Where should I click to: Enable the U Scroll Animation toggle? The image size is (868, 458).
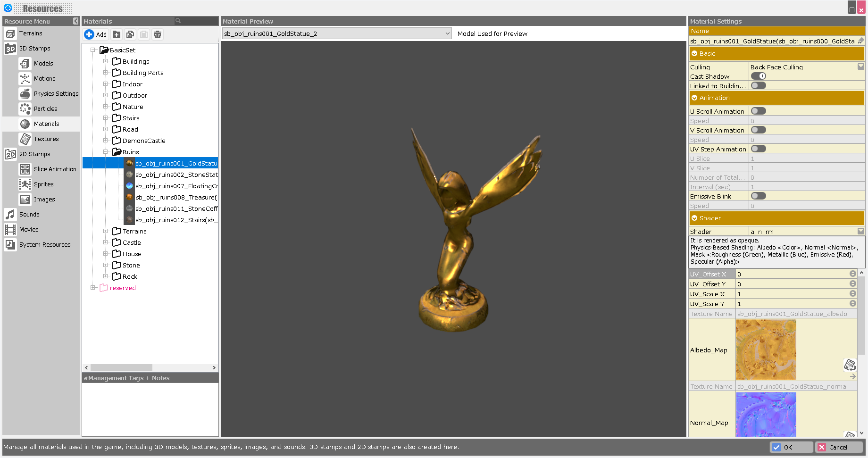click(x=759, y=111)
